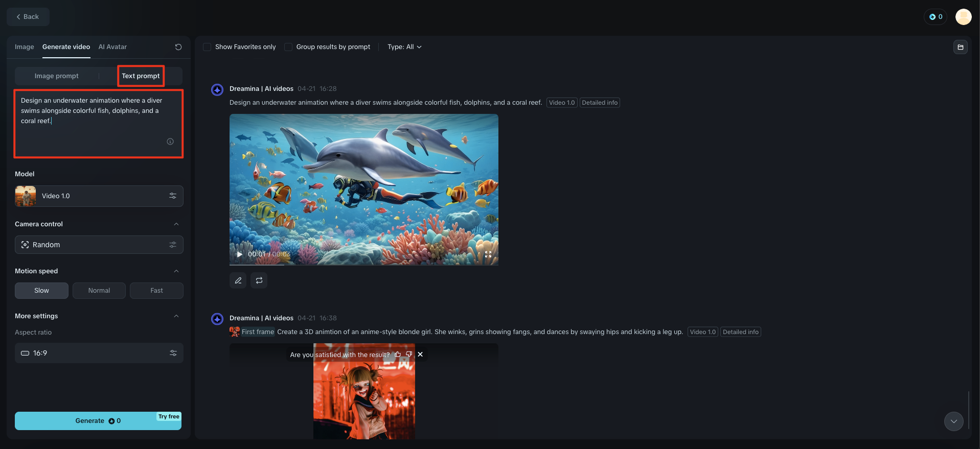Switch to the Generate video tab

(x=66, y=47)
